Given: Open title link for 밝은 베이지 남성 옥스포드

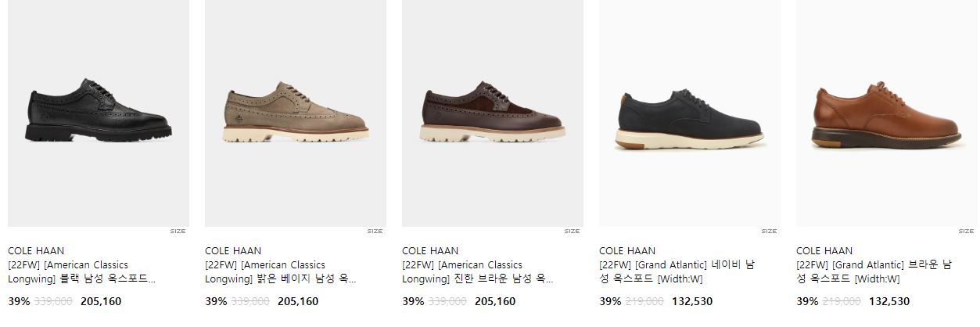Looking at the screenshot, I should pyautogui.click(x=281, y=271).
